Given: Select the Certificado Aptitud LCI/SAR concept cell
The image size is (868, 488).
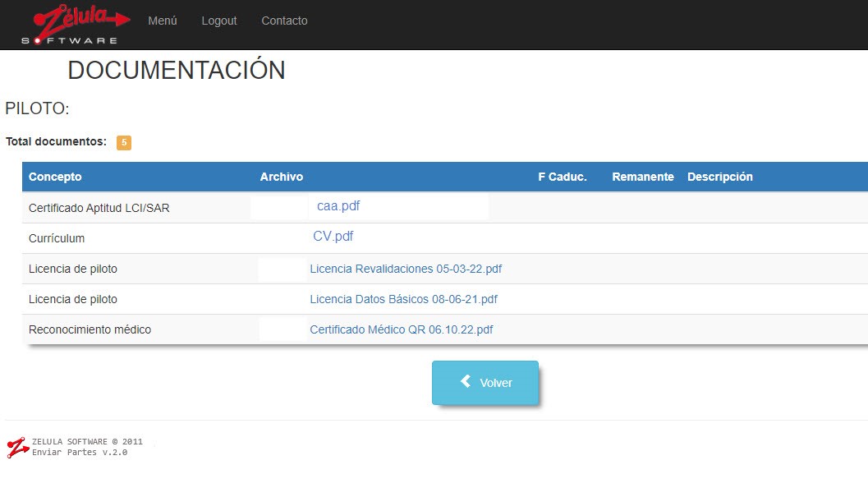Looking at the screenshot, I should point(99,208).
